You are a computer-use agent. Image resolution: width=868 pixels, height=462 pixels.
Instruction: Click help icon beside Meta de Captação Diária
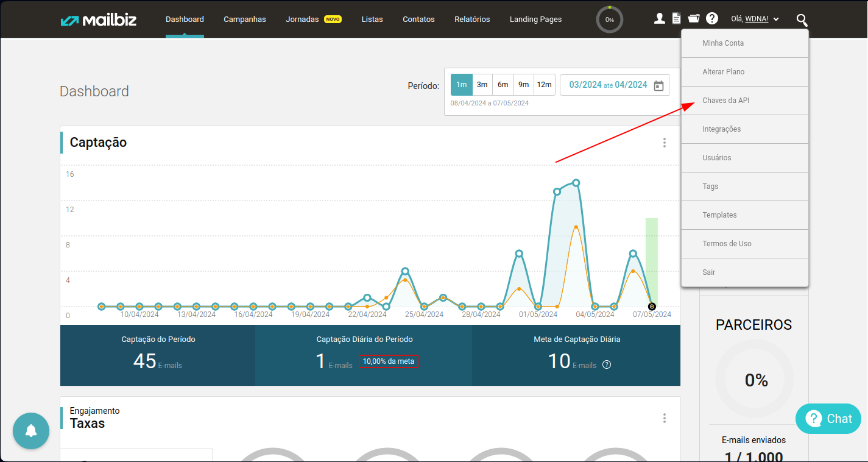point(607,365)
